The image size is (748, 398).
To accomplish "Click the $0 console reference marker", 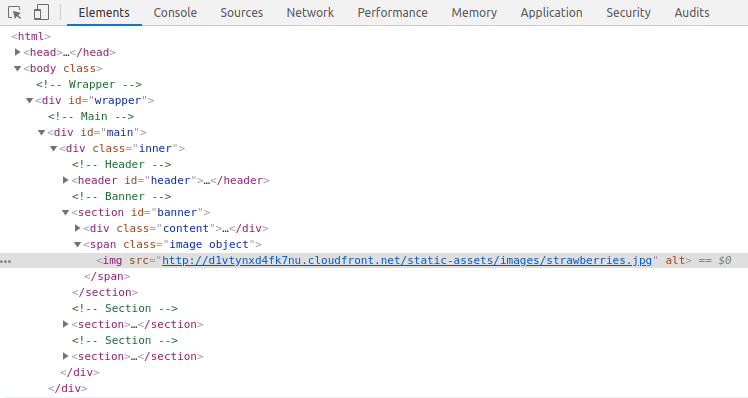I will 725,260.
